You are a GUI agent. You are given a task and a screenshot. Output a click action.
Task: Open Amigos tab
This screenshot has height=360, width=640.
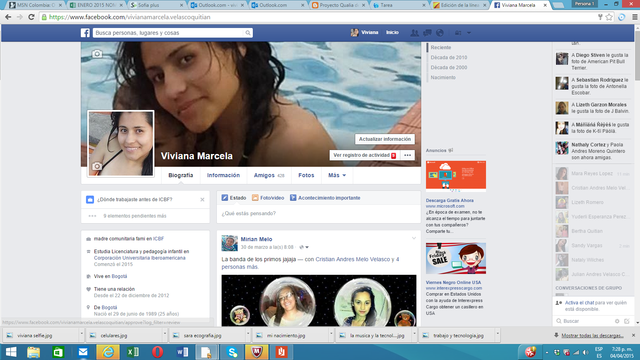[x=269, y=175]
